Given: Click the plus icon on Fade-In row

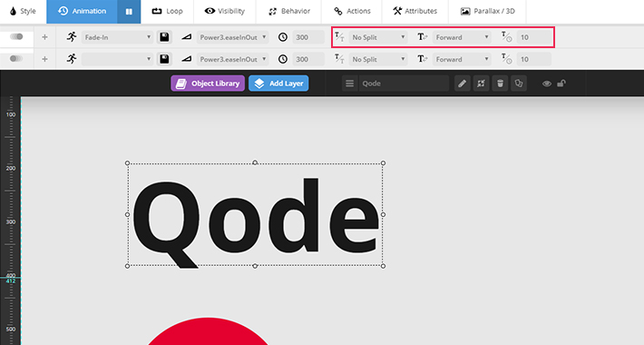Looking at the screenshot, I should coord(44,37).
